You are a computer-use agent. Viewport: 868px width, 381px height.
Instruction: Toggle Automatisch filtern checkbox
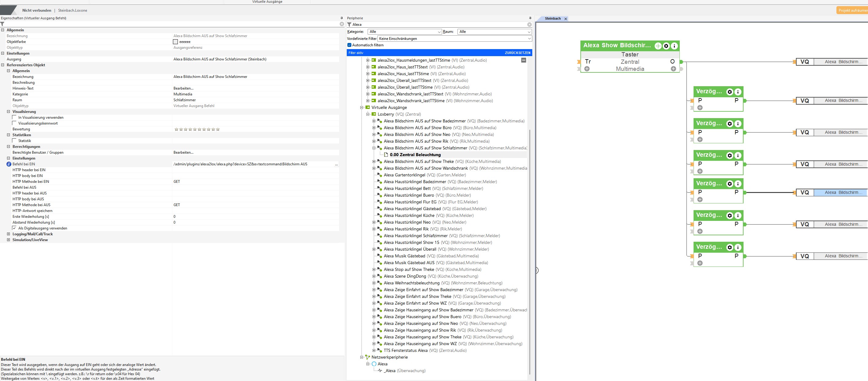click(350, 45)
